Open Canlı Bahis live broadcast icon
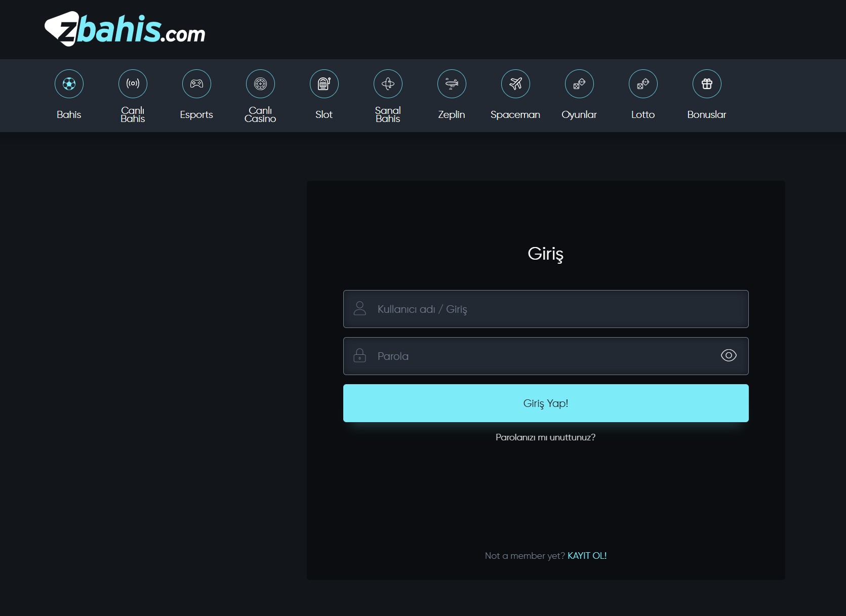The image size is (846, 616). click(x=133, y=84)
